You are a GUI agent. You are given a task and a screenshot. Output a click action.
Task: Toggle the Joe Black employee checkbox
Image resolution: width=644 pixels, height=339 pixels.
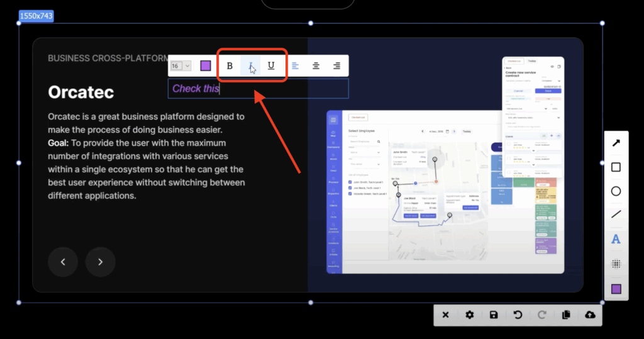click(x=350, y=188)
